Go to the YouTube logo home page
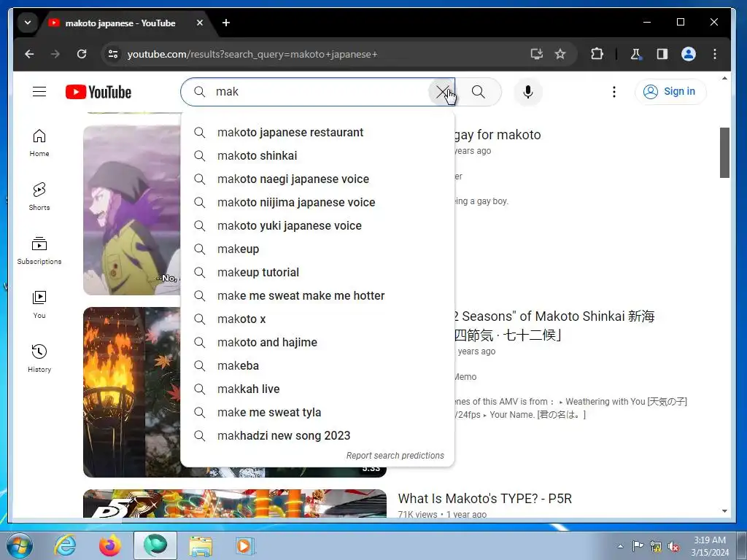Screen dimensions: 747x560 pyautogui.click(x=98, y=92)
